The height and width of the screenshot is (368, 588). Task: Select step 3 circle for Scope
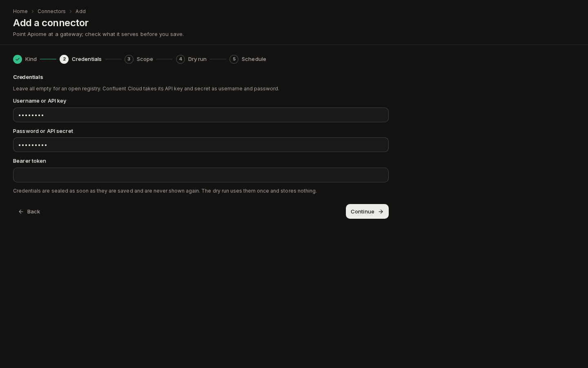[x=129, y=59]
